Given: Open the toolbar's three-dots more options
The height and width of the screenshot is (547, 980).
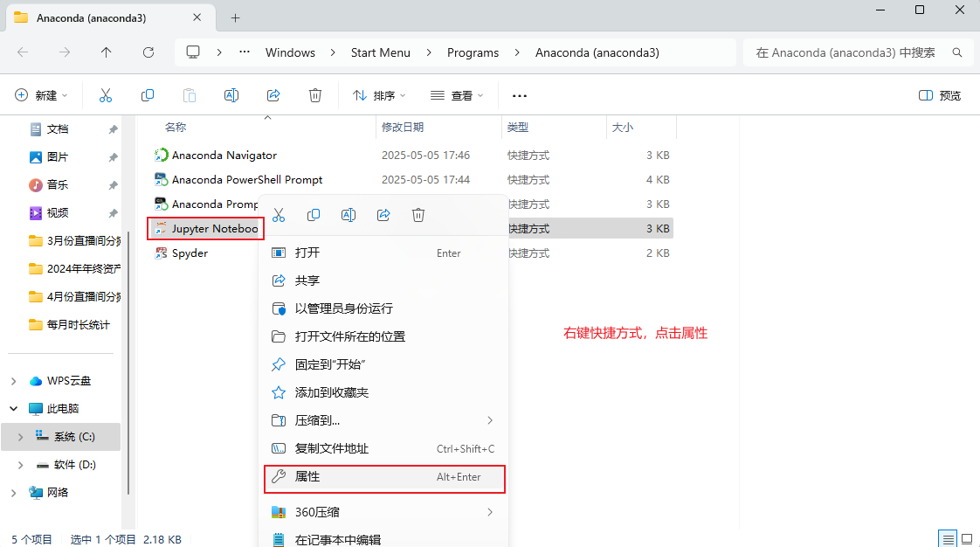Looking at the screenshot, I should click(x=520, y=95).
